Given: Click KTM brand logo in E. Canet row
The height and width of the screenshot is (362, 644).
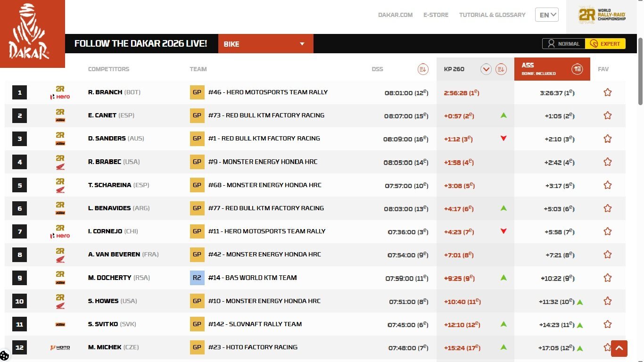Looking at the screenshot, I should pos(60,120).
